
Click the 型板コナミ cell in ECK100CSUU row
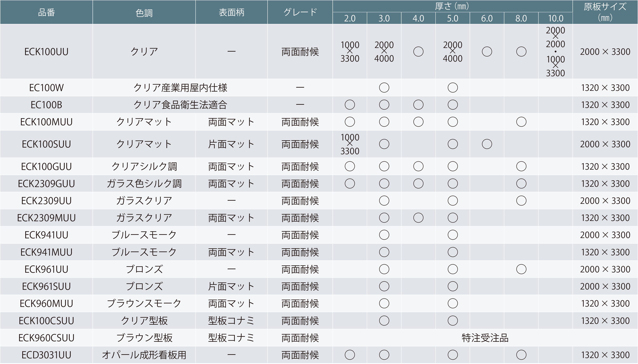pyautogui.click(x=231, y=321)
